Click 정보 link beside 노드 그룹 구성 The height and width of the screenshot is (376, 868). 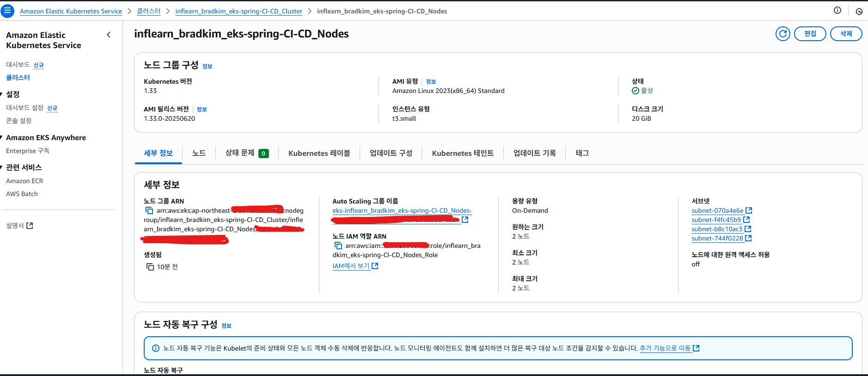tap(208, 66)
